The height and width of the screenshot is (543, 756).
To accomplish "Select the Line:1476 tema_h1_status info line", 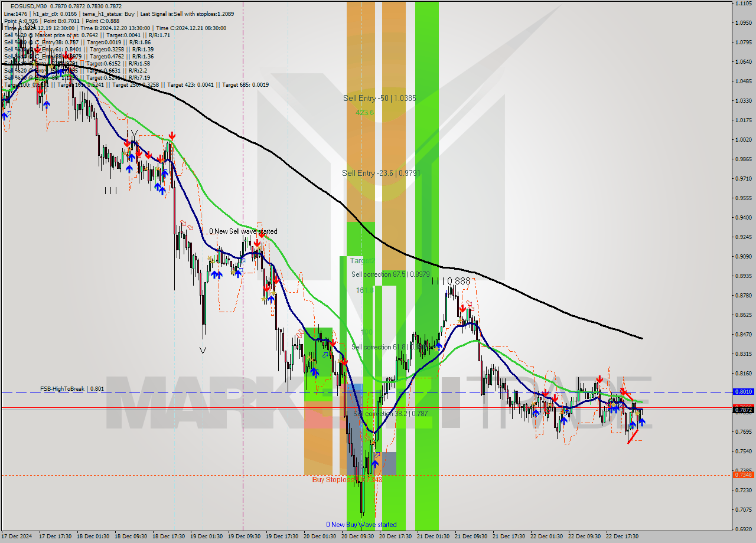I will click(x=119, y=13).
